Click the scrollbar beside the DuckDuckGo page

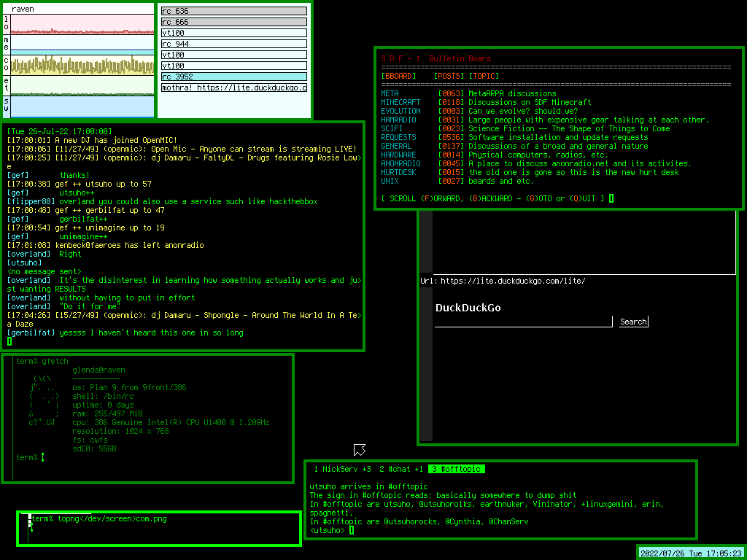pyautogui.click(x=426, y=365)
